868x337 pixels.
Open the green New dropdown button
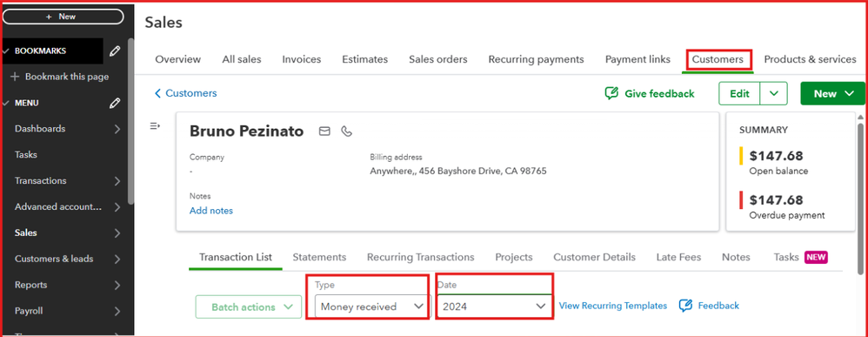pos(832,94)
